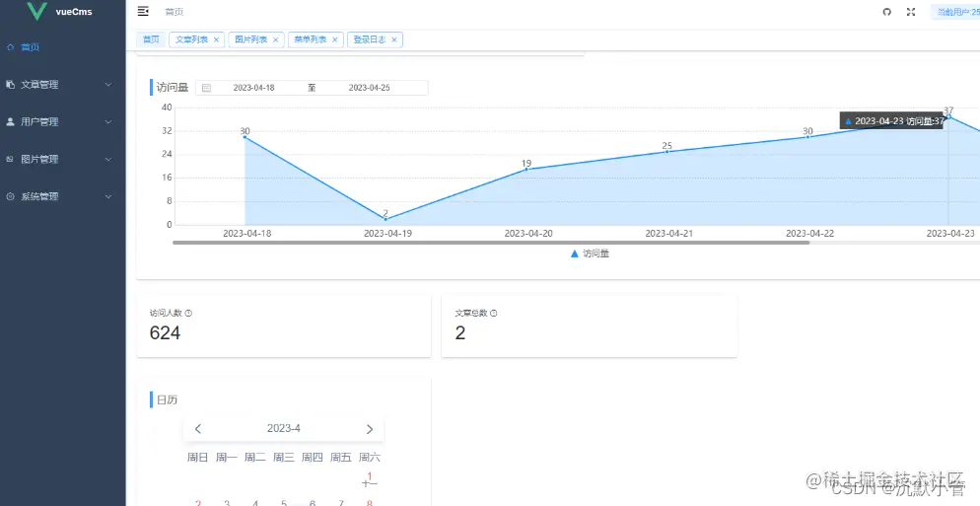This screenshot has width=980, height=506.
Task: Click the 用户管理 person icon
Action: (10, 121)
